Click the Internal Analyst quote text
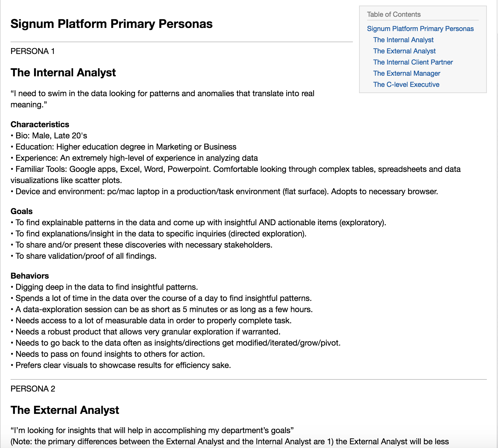Screen dimensions: 498x448 click(162, 99)
